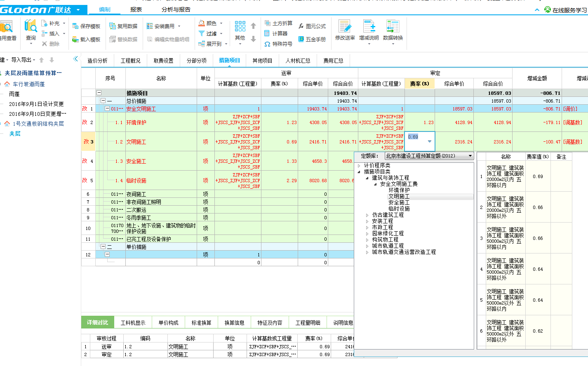Open the 查询 query tool
Viewport: 588px width, 366px height.
(x=31, y=30)
